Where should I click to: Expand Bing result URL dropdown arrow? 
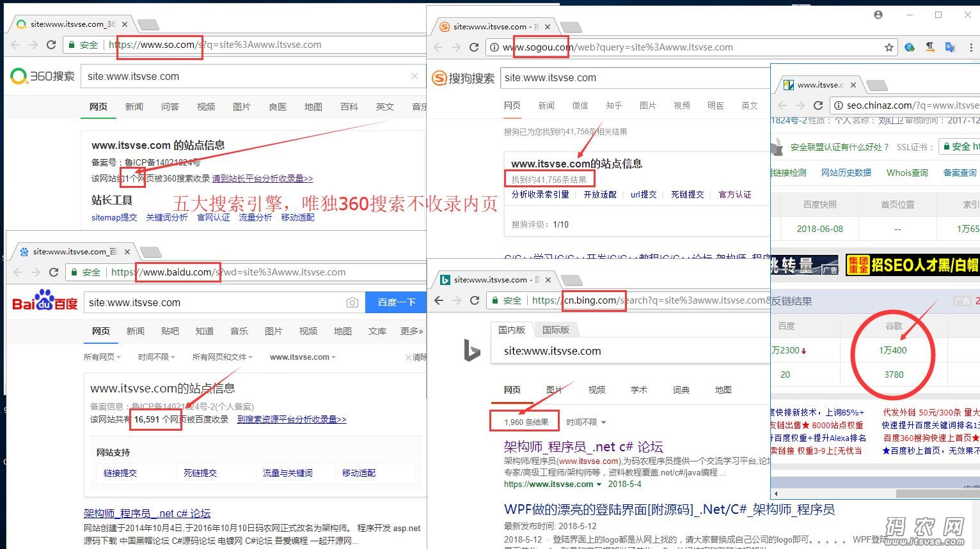599,484
